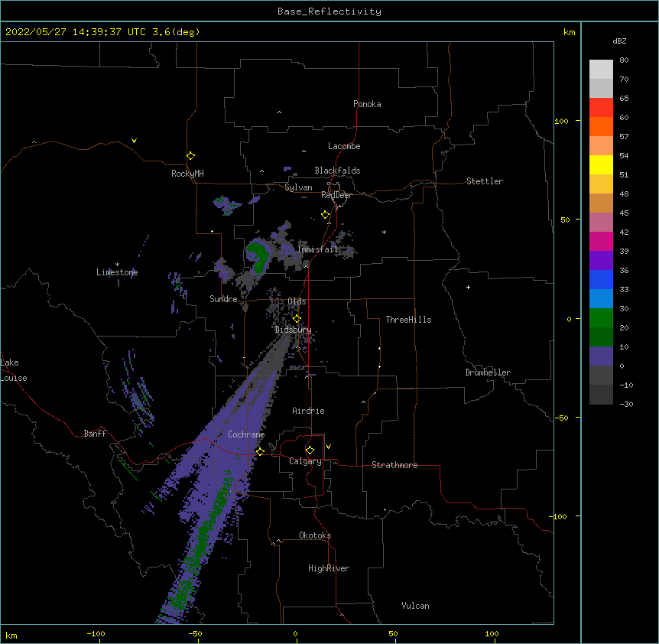Select the 80 dBZ white color swatch
The image size is (659, 644).
coord(601,70)
